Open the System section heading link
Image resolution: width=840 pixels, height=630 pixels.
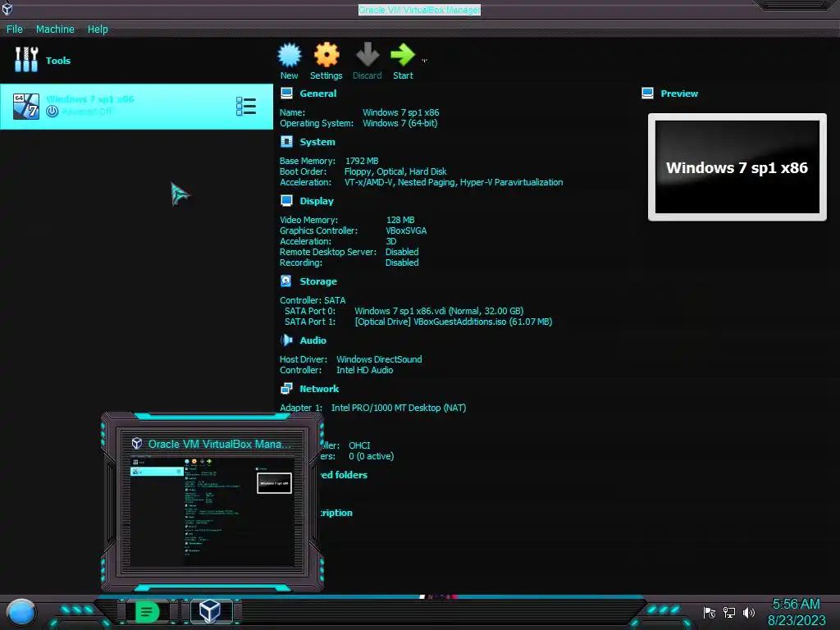click(x=317, y=142)
